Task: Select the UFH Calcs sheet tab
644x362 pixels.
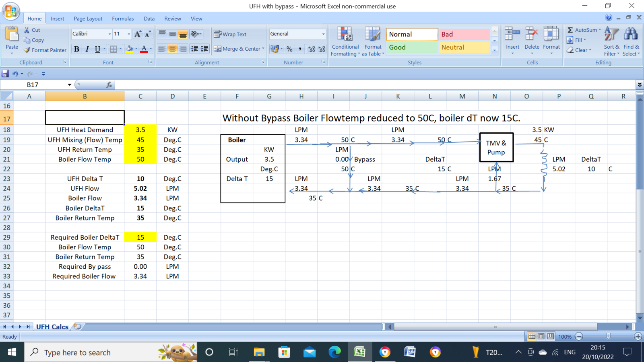Action: tap(52, 327)
